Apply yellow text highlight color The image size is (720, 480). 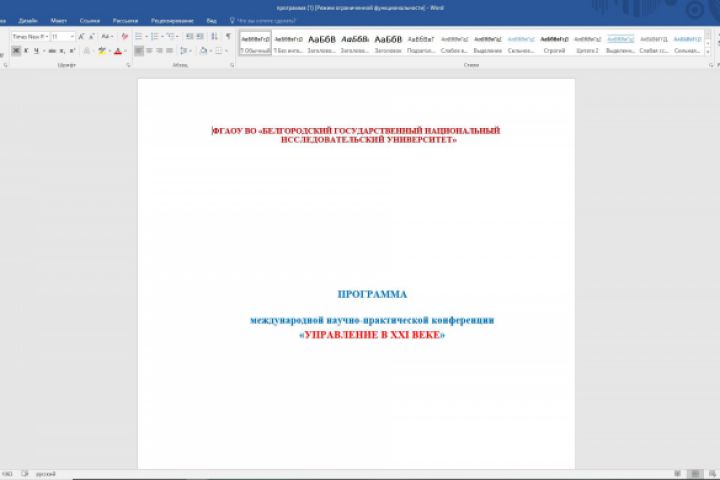(x=102, y=51)
